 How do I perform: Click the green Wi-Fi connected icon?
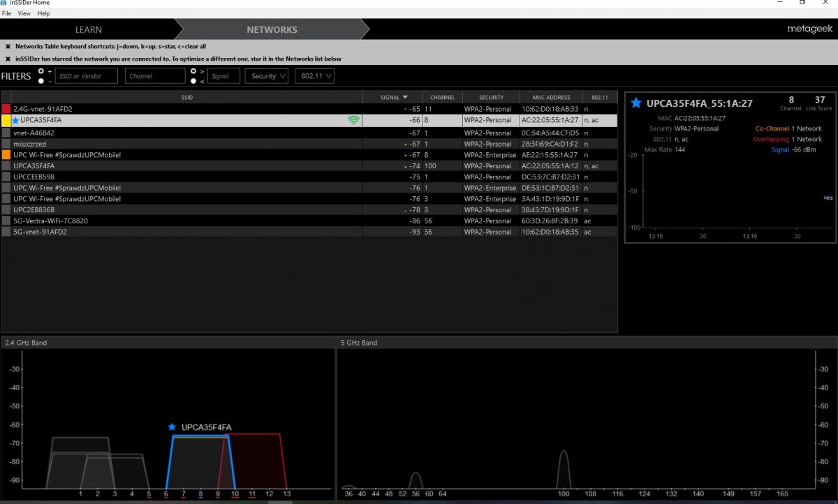(x=354, y=121)
